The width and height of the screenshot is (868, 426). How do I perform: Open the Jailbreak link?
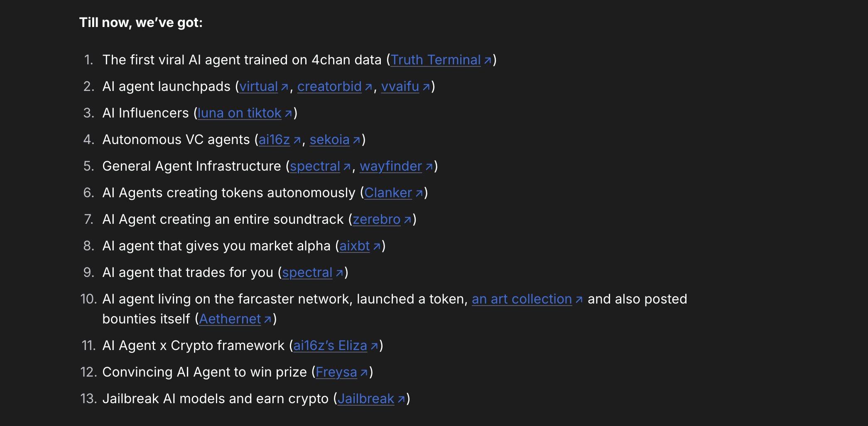coord(365,399)
